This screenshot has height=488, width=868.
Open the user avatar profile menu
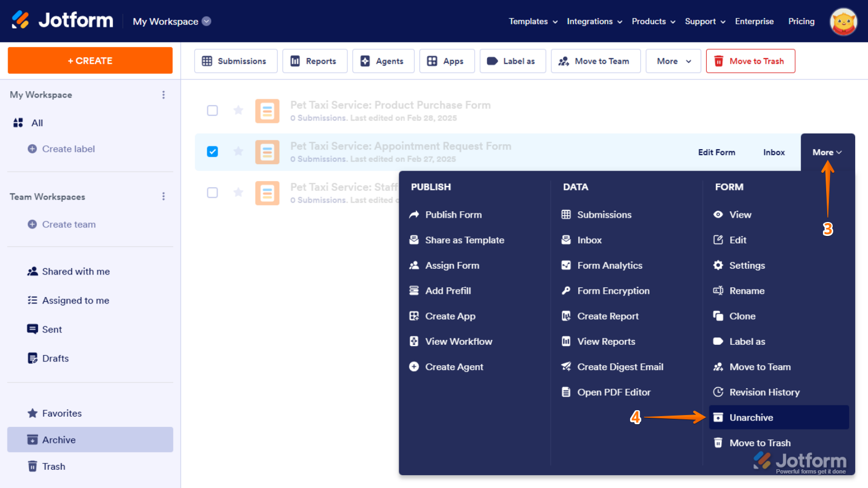[843, 21]
